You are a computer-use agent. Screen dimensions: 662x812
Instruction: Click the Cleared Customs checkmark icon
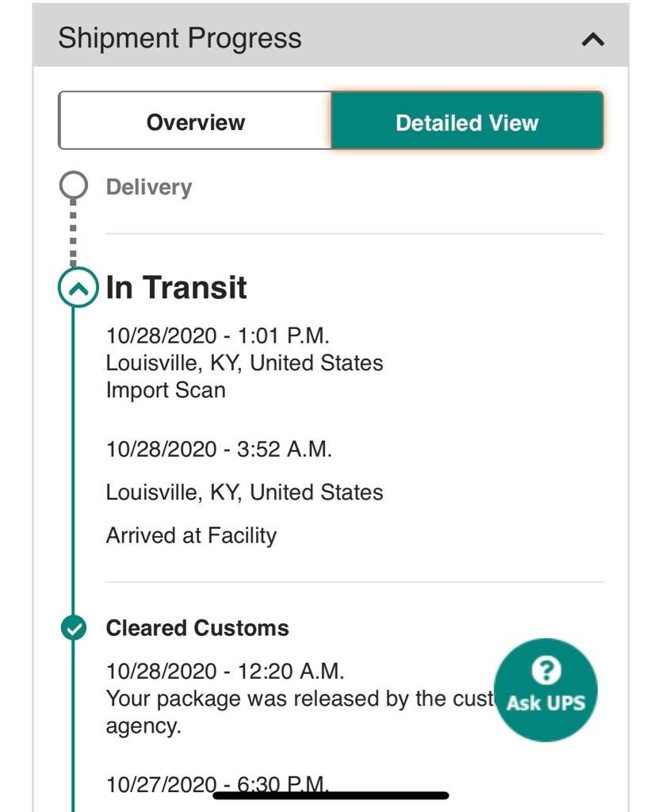pos(74,628)
